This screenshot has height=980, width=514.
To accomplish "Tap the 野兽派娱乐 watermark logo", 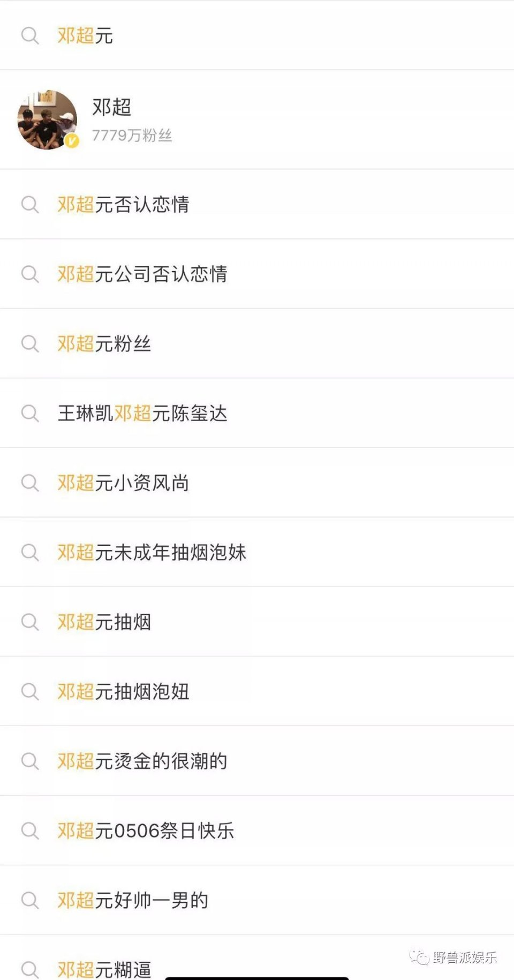I will (x=453, y=957).
